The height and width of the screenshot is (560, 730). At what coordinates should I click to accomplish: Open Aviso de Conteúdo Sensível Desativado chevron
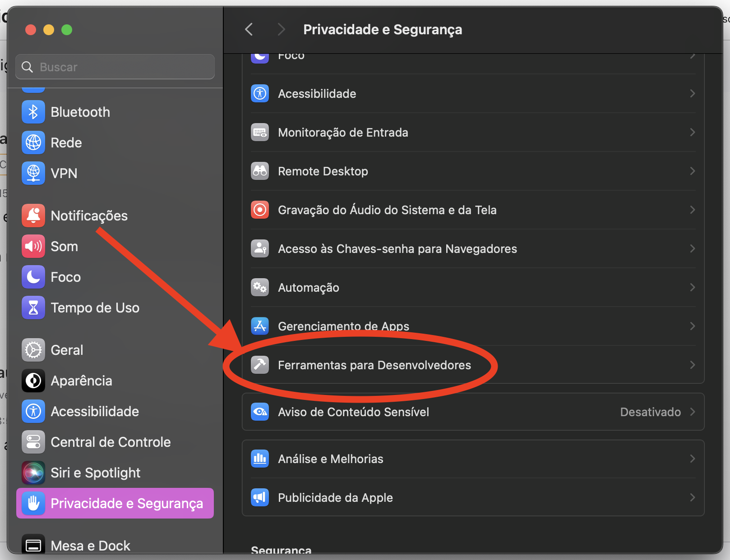[692, 412]
